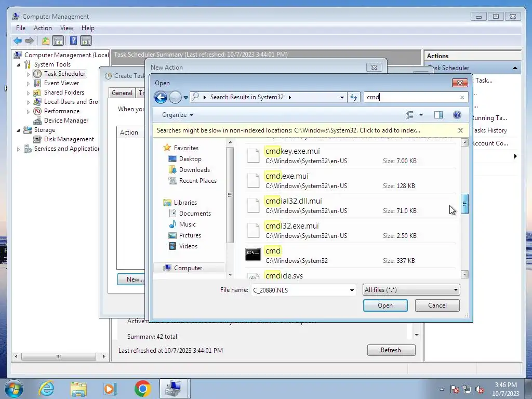Go back in the Open dialog
Screen dimensions: 532x399
pos(161,97)
